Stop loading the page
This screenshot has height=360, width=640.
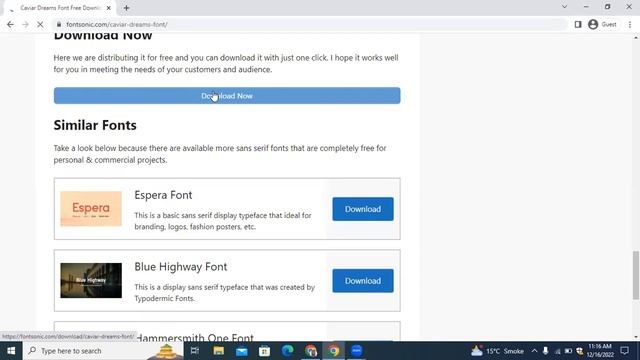(40, 24)
